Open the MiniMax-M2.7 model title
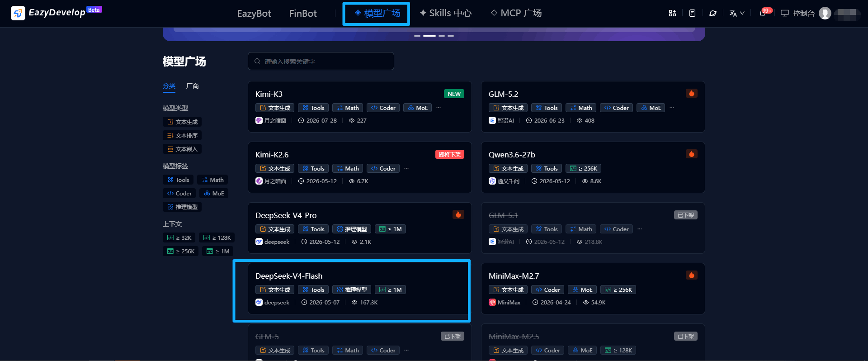The height and width of the screenshot is (361, 868). [x=514, y=276]
